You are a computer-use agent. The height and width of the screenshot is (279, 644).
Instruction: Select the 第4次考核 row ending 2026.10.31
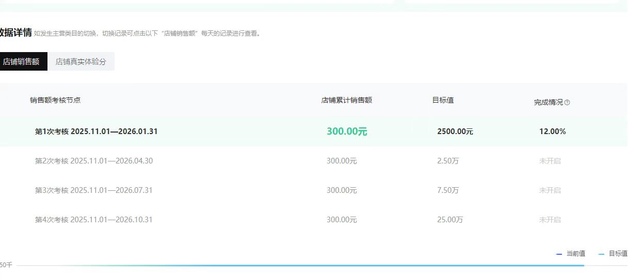coord(93,220)
